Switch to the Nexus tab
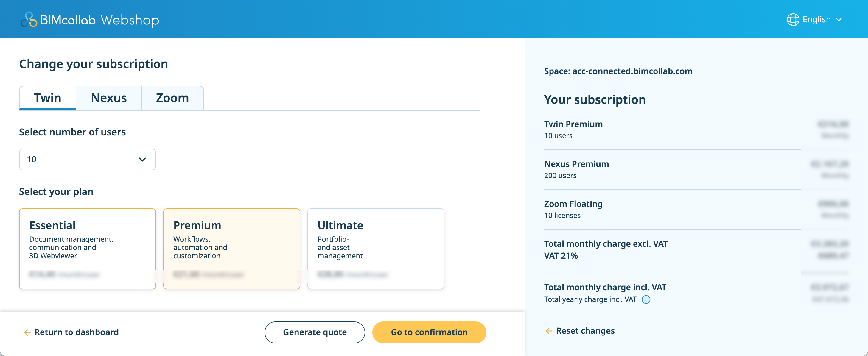 (x=108, y=98)
